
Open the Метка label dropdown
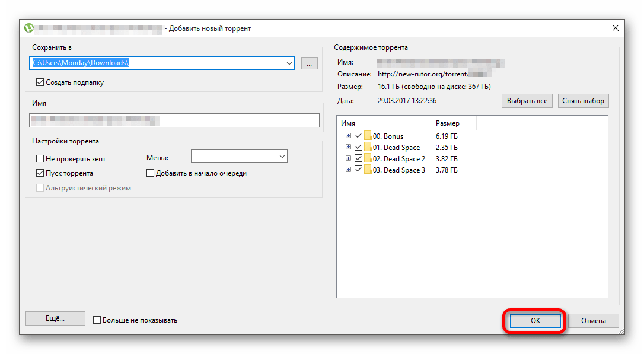point(282,157)
